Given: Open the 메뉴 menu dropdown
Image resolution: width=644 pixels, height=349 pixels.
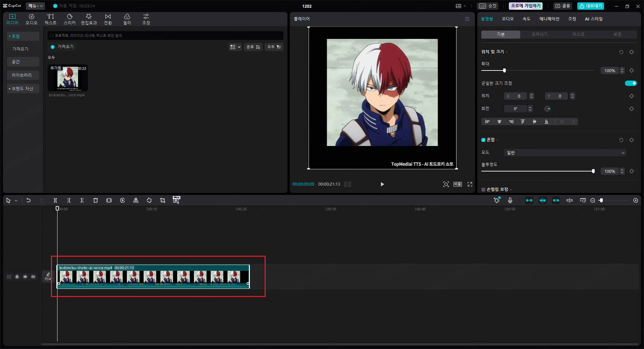Looking at the screenshot, I should pos(35,6).
